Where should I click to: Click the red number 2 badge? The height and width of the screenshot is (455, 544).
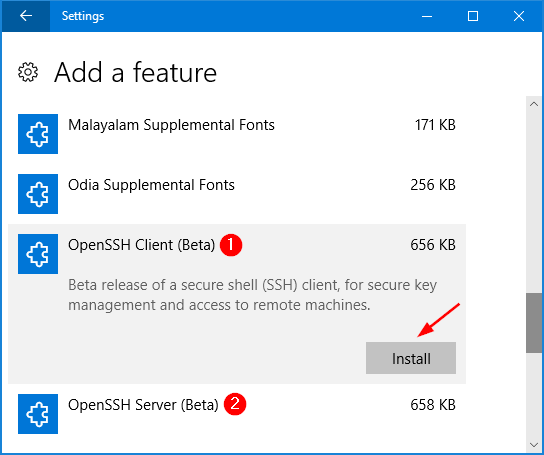pyautogui.click(x=235, y=404)
